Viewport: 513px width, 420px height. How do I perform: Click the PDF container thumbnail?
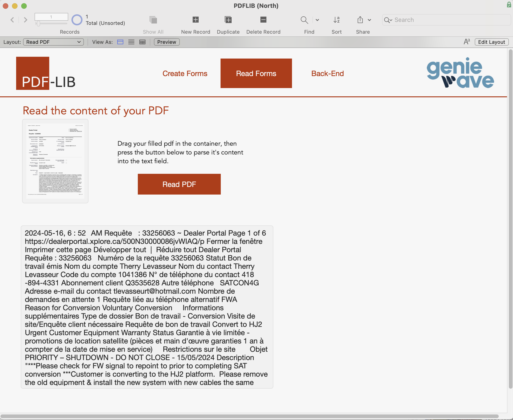pyautogui.click(x=55, y=161)
